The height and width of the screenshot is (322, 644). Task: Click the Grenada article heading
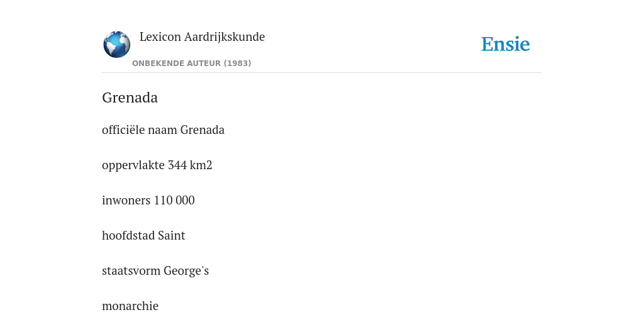click(130, 97)
